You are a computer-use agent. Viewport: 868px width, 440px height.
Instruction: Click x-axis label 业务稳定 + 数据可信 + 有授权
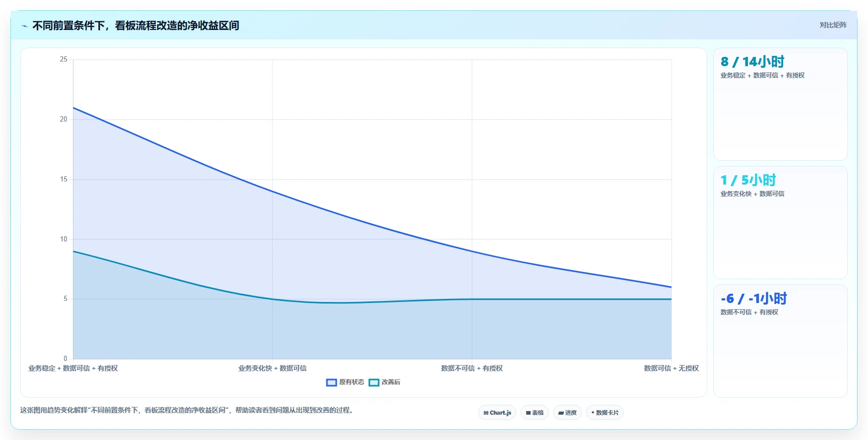[x=73, y=368]
